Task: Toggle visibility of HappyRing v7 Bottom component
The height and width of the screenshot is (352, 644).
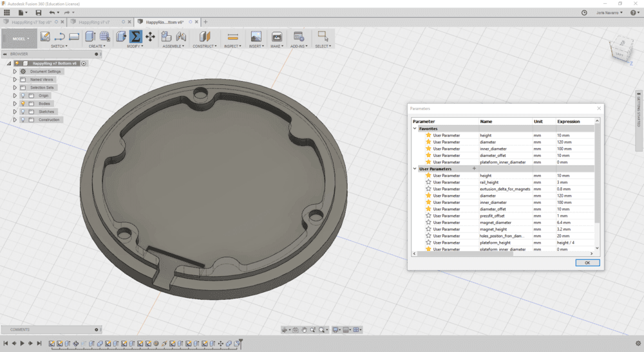Action: coord(17,64)
